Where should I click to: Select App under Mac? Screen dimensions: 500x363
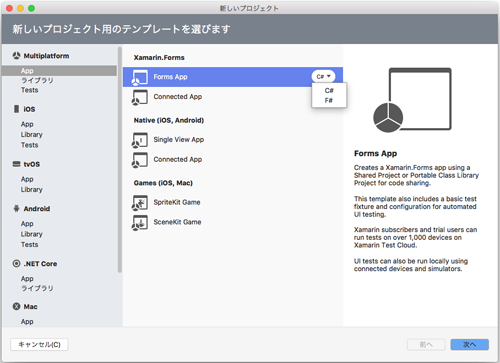point(27,322)
